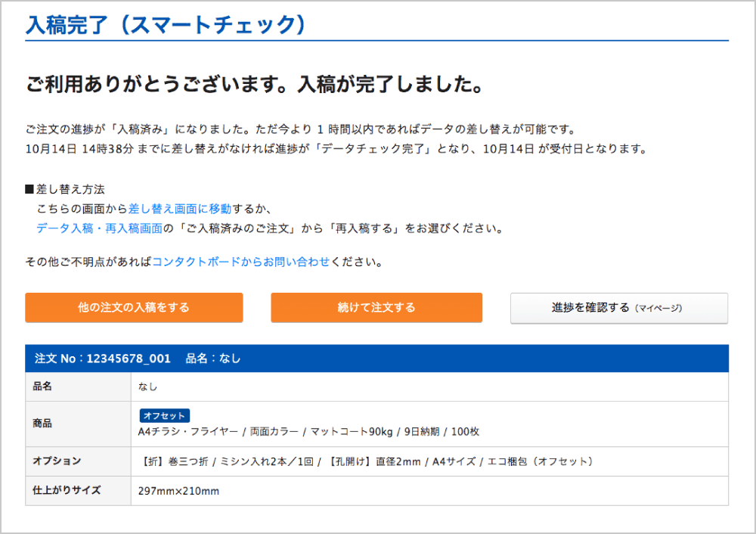The image size is (756, 534).
Task: Click the 仕上がりサイズ row label
Action: click(66, 490)
